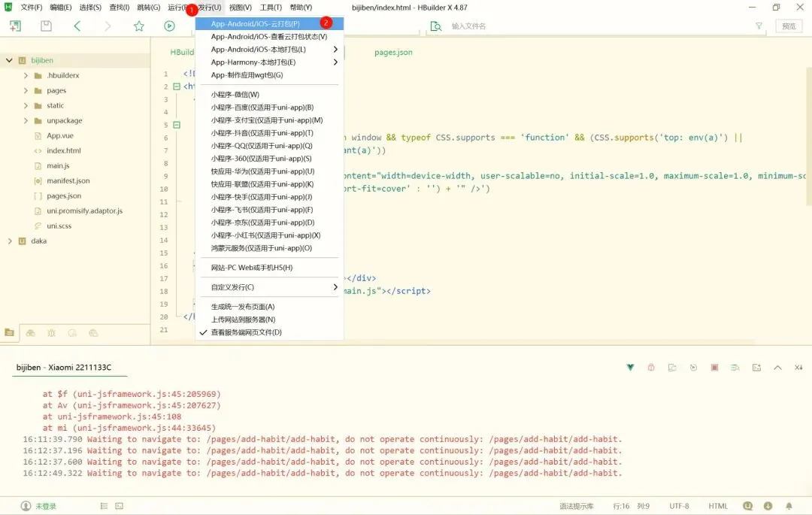
Task: Go forward with the right arrow icon
Action: [x=108, y=26]
